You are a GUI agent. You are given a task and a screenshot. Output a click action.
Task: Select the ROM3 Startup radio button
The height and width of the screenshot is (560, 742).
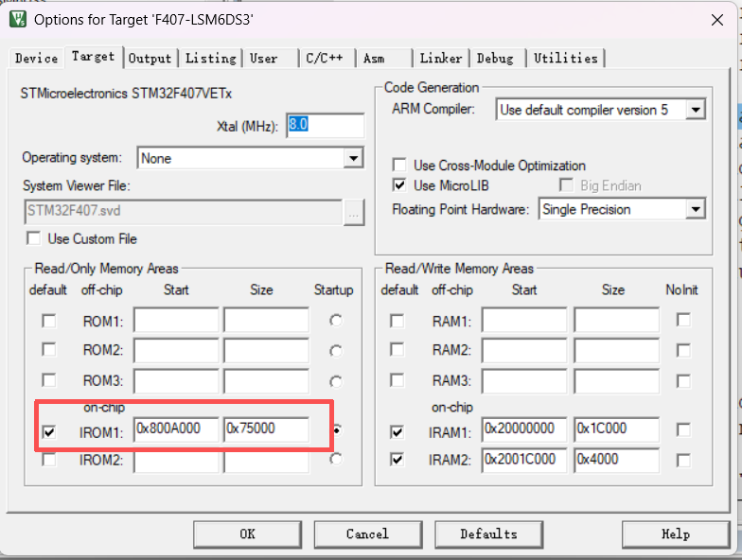tap(336, 381)
